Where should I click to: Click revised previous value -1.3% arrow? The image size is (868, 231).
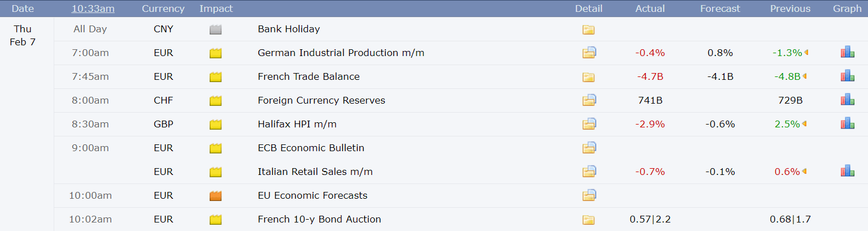pos(806,53)
